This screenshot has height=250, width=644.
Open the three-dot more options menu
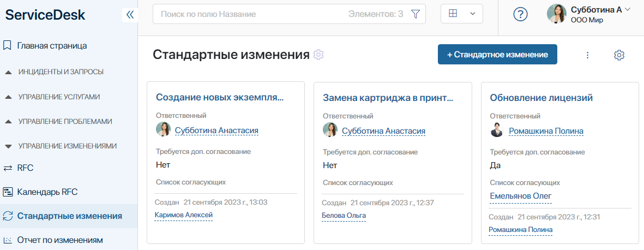click(x=587, y=55)
